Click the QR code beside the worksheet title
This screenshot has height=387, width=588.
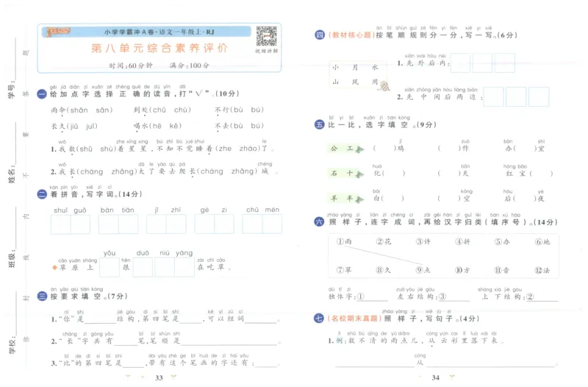click(x=266, y=36)
